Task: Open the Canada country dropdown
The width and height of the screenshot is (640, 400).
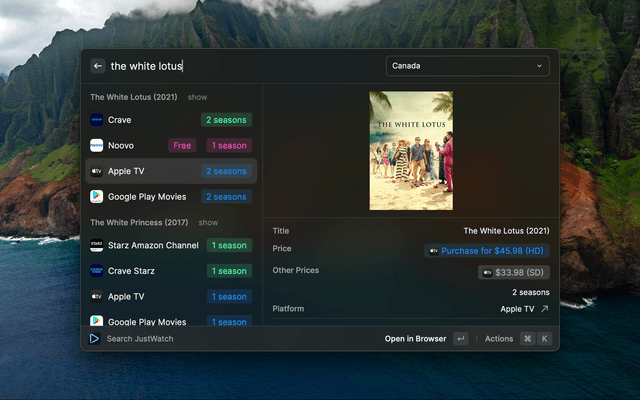Action: [x=468, y=66]
